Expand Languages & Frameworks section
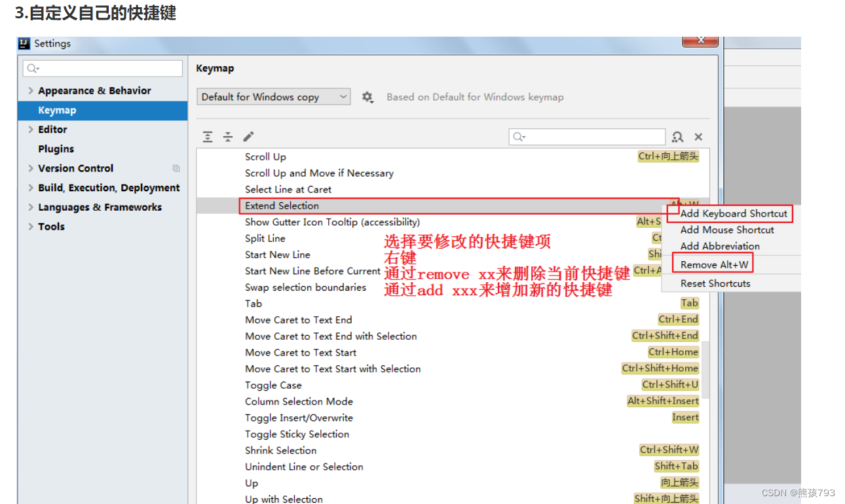Screen dimensions: 845x504 [x=31, y=207]
